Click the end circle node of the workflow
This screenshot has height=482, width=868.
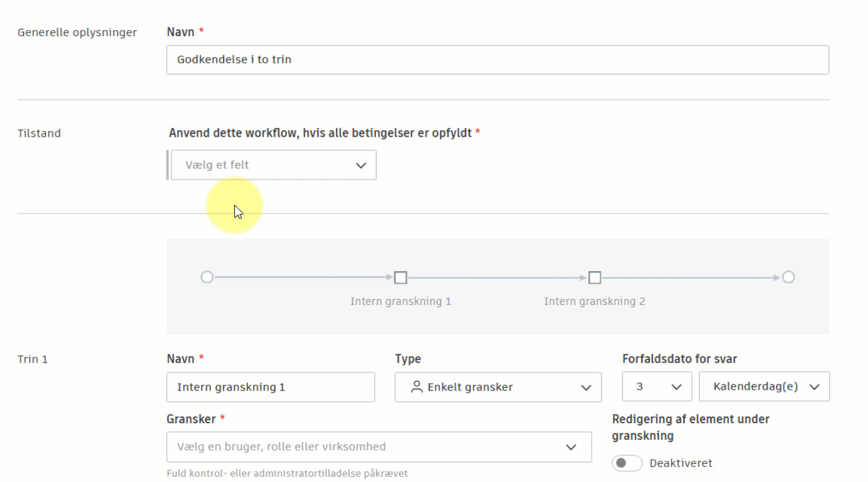(x=788, y=276)
